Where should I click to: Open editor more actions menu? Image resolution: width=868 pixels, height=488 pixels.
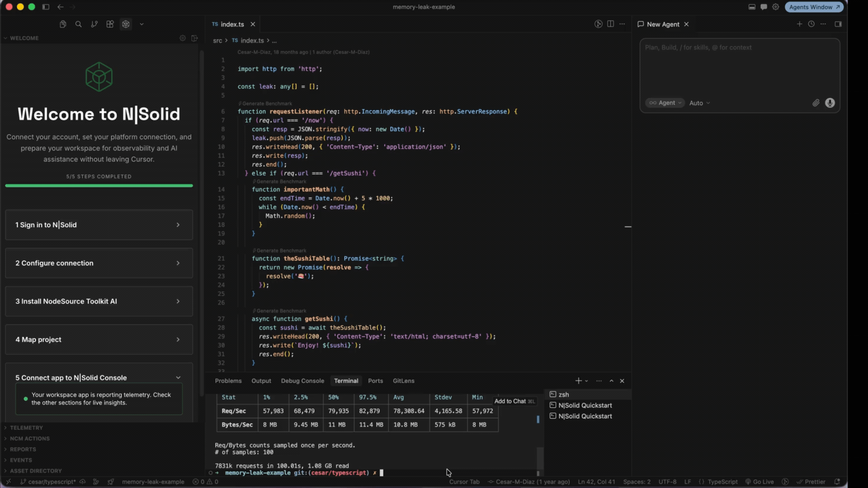click(622, 24)
